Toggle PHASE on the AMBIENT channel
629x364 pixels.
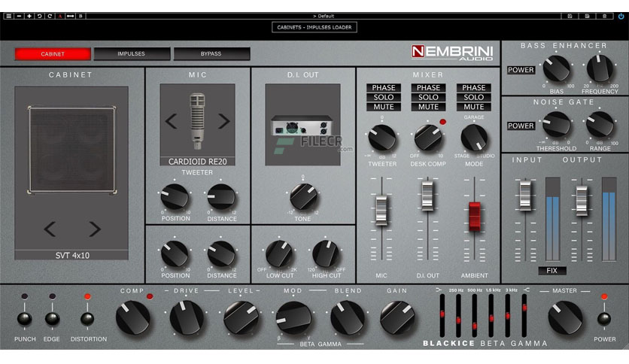(x=474, y=88)
